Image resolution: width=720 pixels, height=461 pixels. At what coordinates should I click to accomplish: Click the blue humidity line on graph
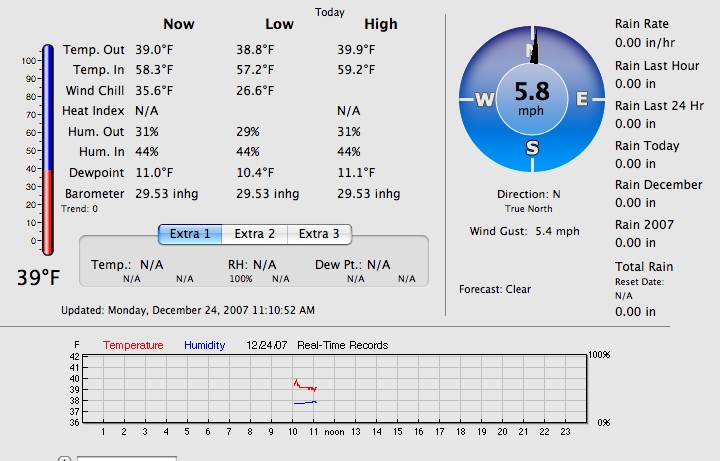pyautogui.click(x=305, y=403)
